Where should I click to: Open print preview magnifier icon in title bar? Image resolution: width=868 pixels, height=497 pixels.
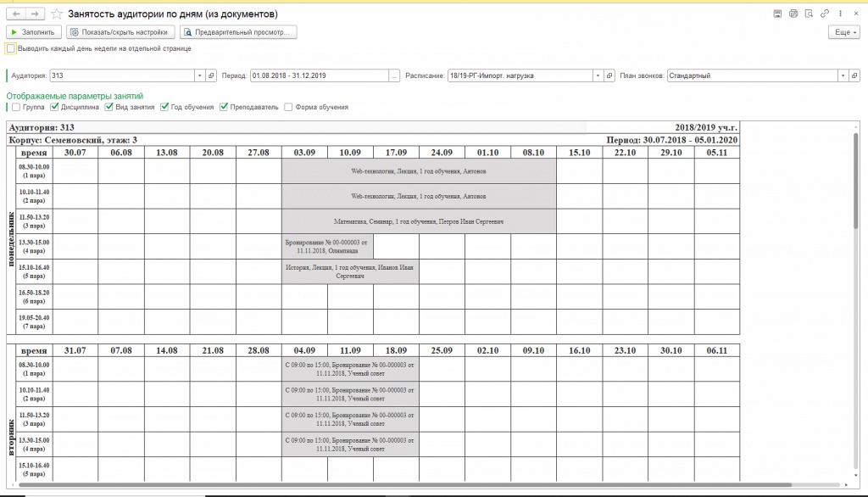[809, 14]
